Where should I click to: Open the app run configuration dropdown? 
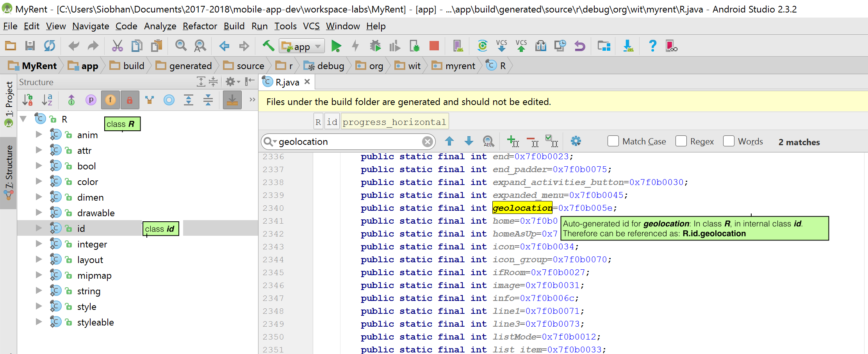coord(302,46)
